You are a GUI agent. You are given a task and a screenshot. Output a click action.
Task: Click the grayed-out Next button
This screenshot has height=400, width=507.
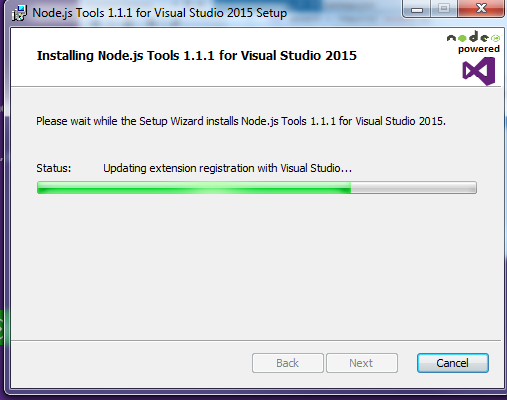point(362,363)
